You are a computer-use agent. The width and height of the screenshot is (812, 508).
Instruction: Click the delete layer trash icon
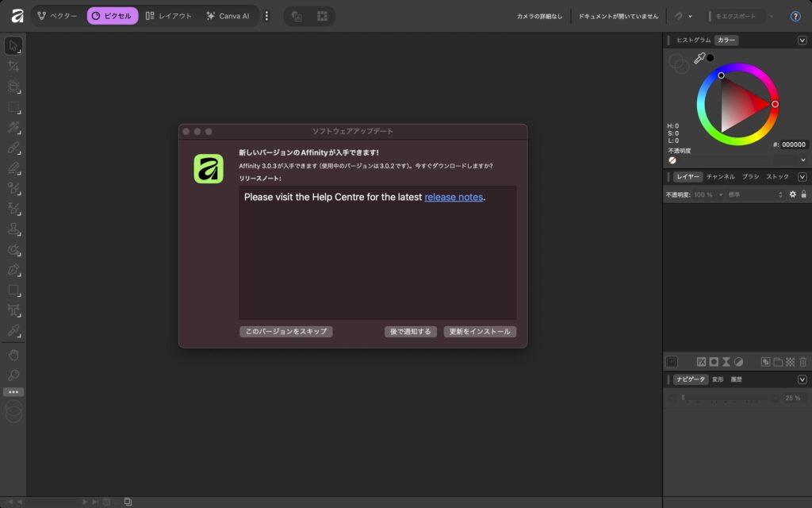click(802, 361)
